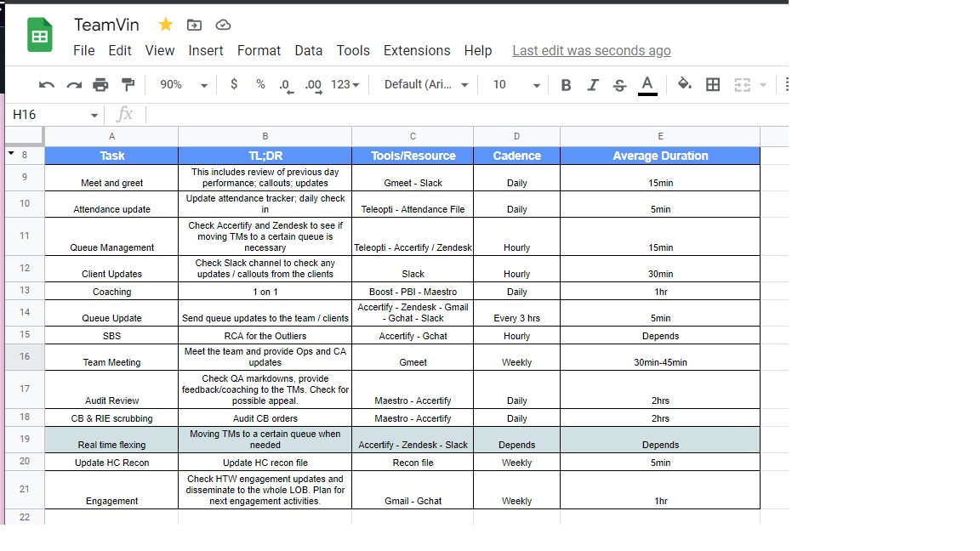Collapse the row group at row 8
The height and width of the screenshot is (551, 980).
pos(11,153)
